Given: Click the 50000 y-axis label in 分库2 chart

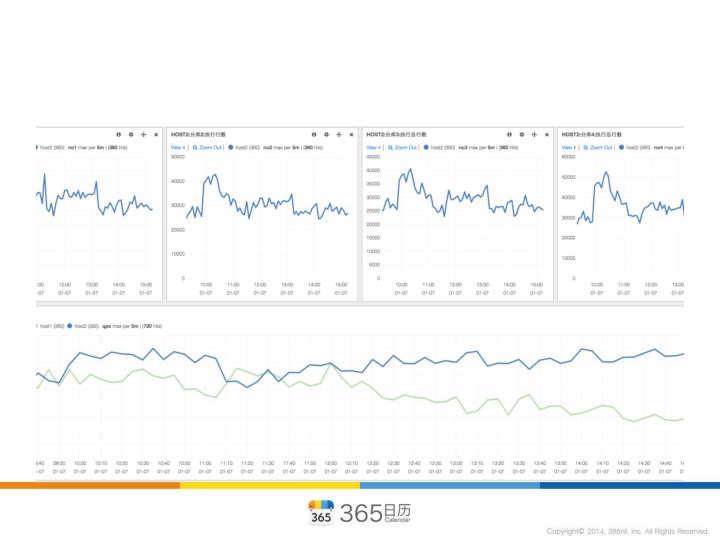Looking at the screenshot, I should [178, 157].
